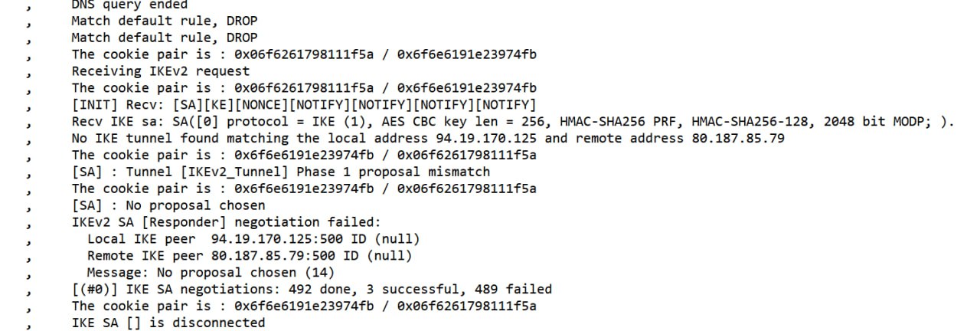980x331 pixels.
Task: Select the "[SA] : No proposal chosen" line
Action: (x=168, y=205)
